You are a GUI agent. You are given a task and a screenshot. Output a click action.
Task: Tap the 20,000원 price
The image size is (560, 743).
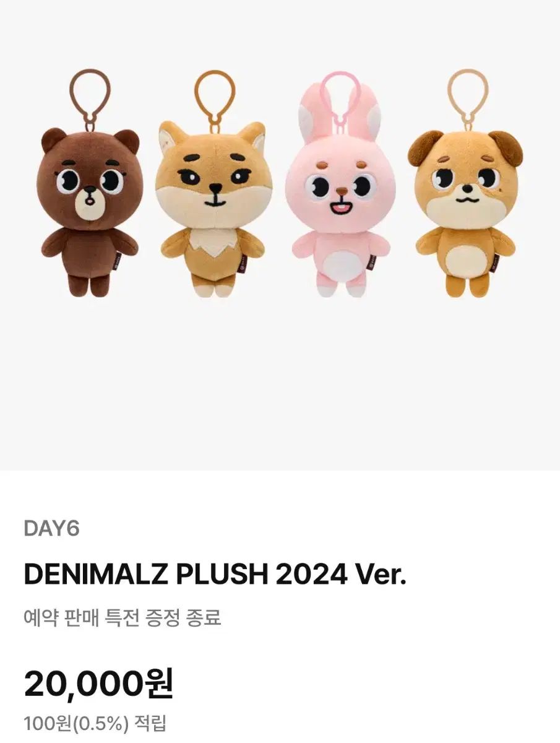(99, 683)
